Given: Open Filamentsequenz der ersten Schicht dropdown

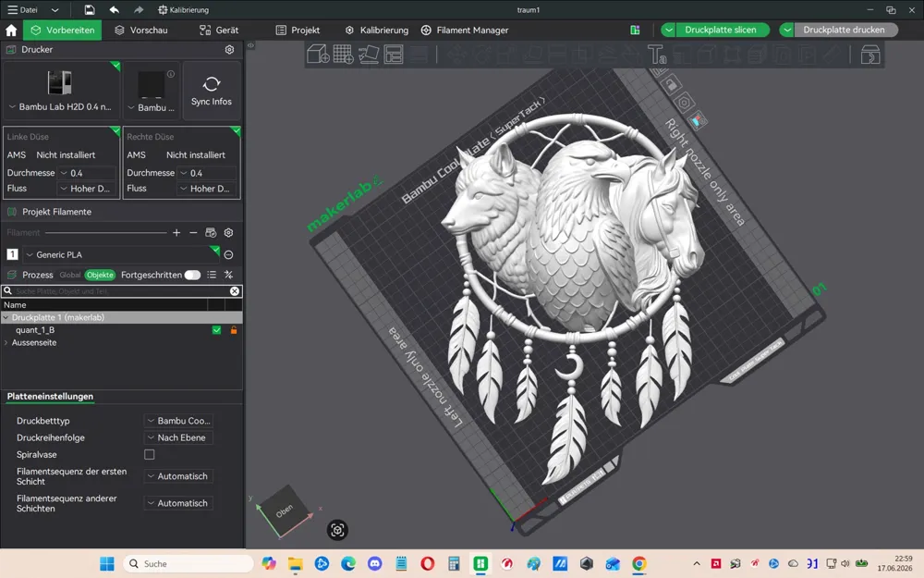Looking at the screenshot, I should tap(178, 476).
